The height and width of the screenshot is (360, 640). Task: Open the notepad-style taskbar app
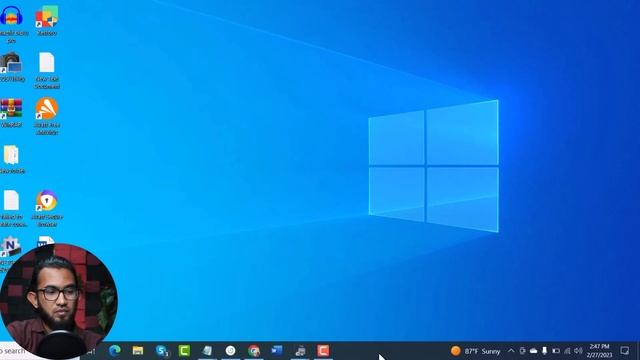(x=207, y=351)
